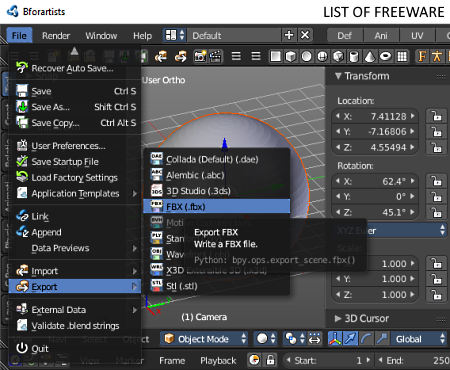Screen dimensions: 450x370
Task: Open the pivot point dropdown
Action: click(x=294, y=339)
